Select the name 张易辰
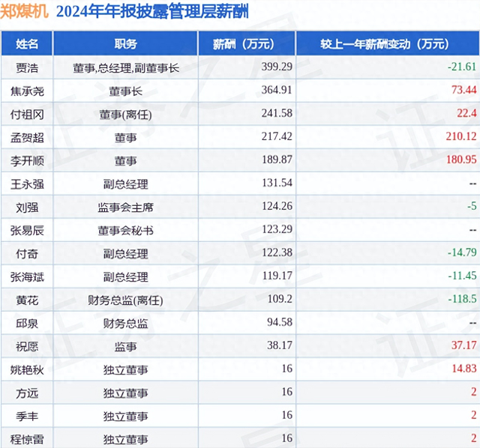 tap(27, 230)
